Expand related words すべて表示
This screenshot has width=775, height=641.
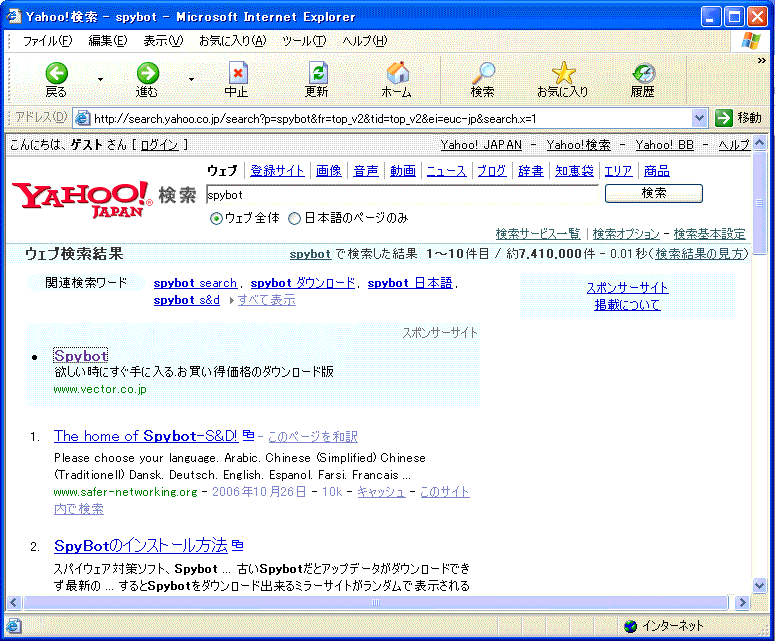click(x=266, y=300)
